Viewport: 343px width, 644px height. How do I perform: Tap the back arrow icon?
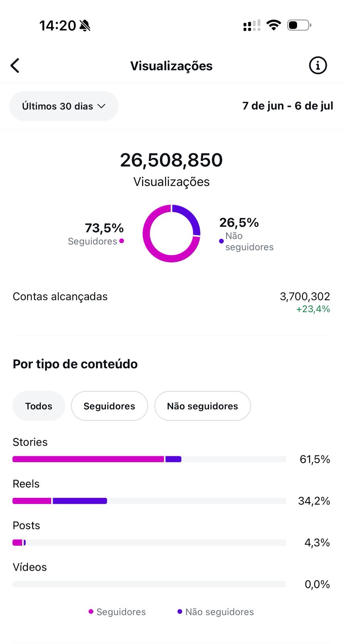point(15,66)
